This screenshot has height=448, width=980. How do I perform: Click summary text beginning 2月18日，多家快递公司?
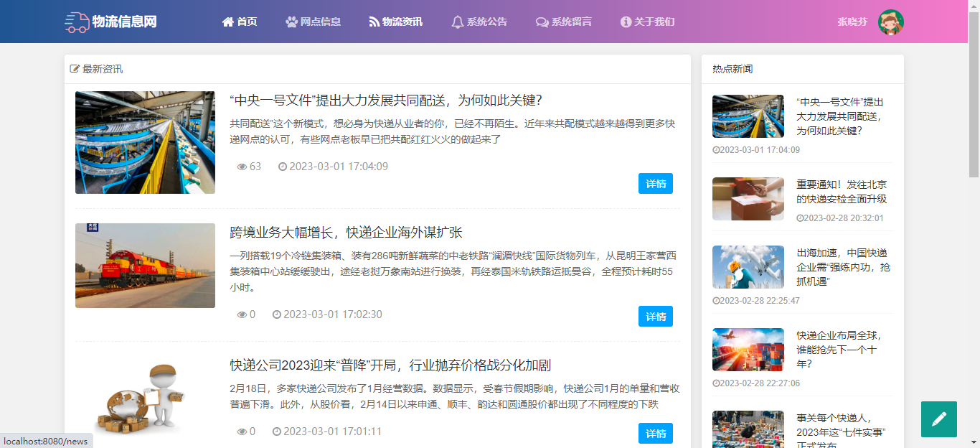pyautogui.click(x=455, y=396)
